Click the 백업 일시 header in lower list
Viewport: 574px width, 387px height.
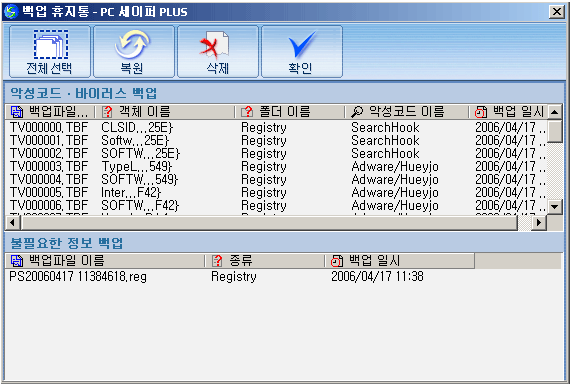400,261
